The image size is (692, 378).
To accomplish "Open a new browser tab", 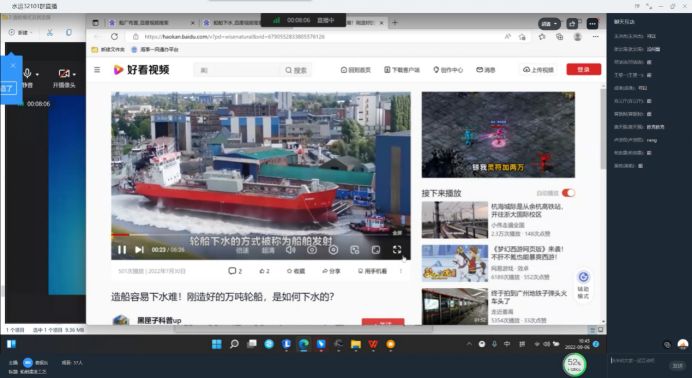I will pyautogui.click(x=395, y=22).
